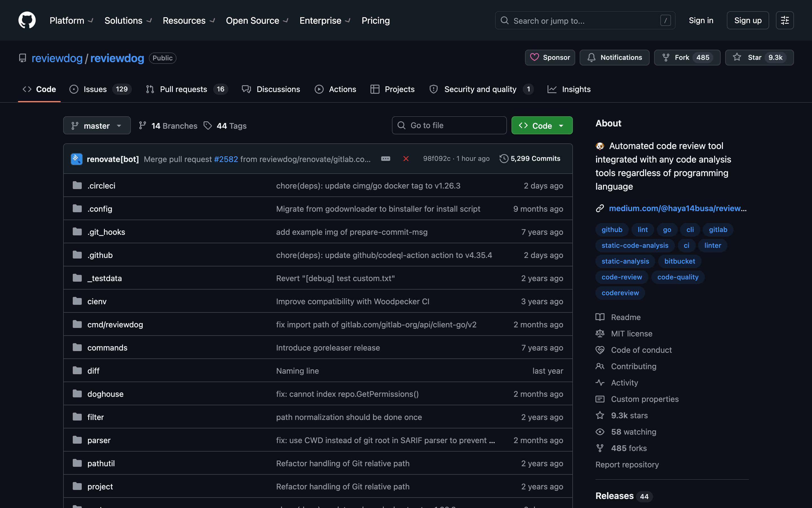Click the bitbucket topic tag
The image size is (812, 508).
(679, 261)
